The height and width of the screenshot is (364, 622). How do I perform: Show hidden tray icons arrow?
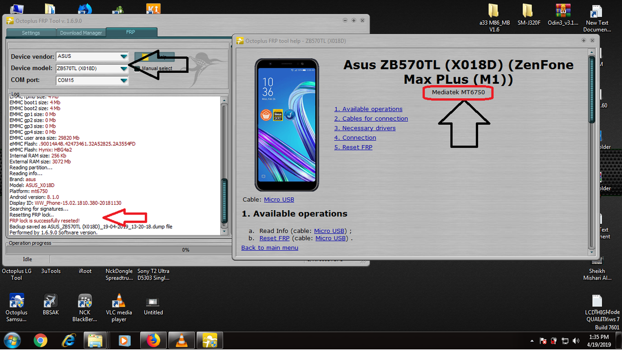532,341
